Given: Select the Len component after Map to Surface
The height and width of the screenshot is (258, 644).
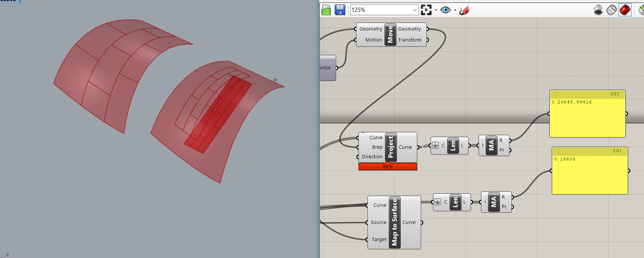Looking at the screenshot, I should coord(455,202).
